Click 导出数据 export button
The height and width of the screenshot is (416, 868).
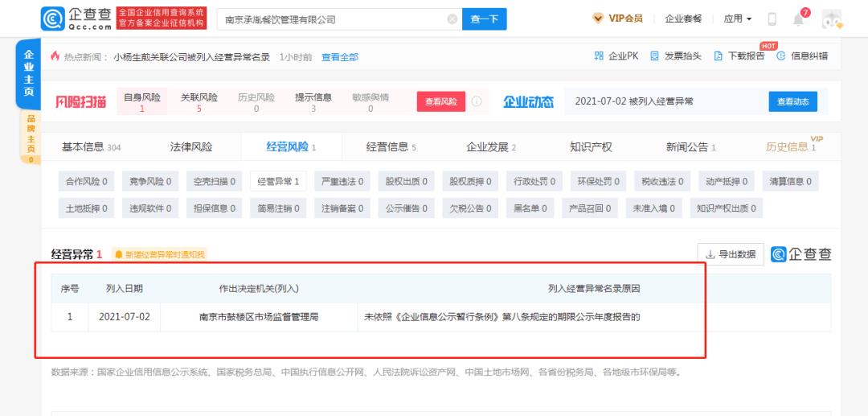(731, 254)
